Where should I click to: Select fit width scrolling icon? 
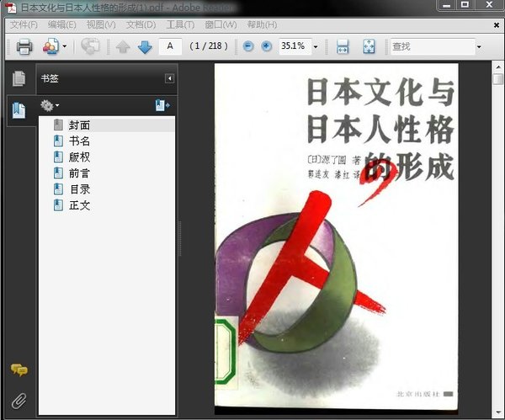click(343, 46)
